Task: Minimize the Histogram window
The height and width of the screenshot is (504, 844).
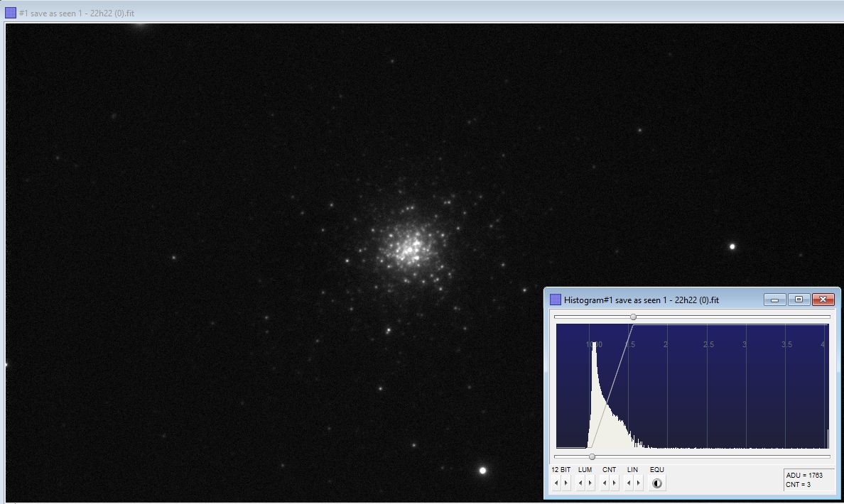Action: (x=774, y=300)
